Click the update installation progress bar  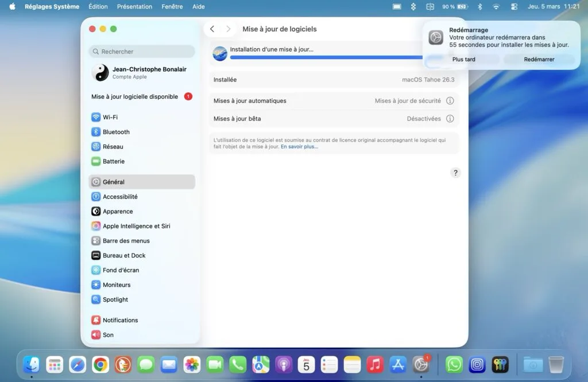coord(326,57)
